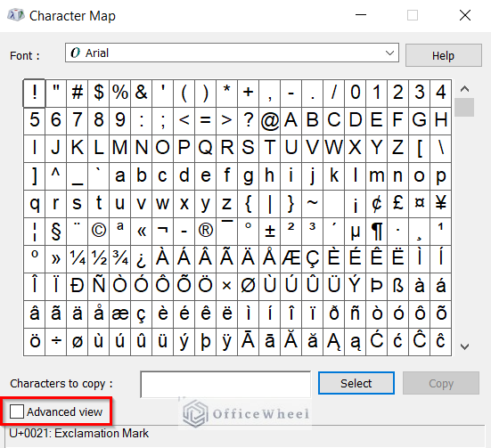
Task: Pick the lowercase ÿ character
Action: coord(226,342)
